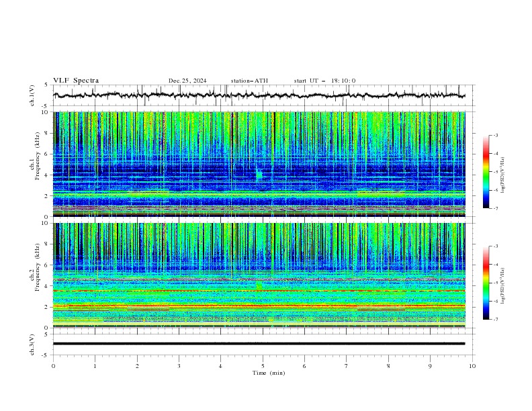Click the "ch.1(V)" waveform axis label
Screen dimensions: 532x411
(32, 95)
